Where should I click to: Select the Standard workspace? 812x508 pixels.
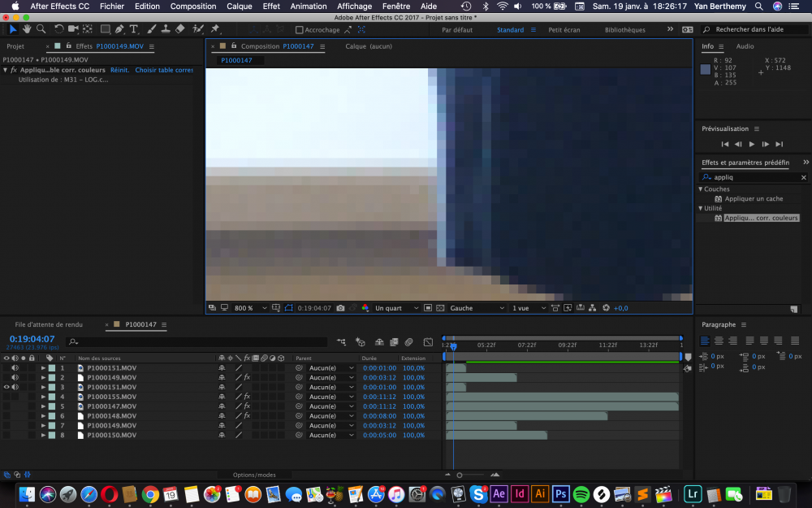pyautogui.click(x=510, y=30)
